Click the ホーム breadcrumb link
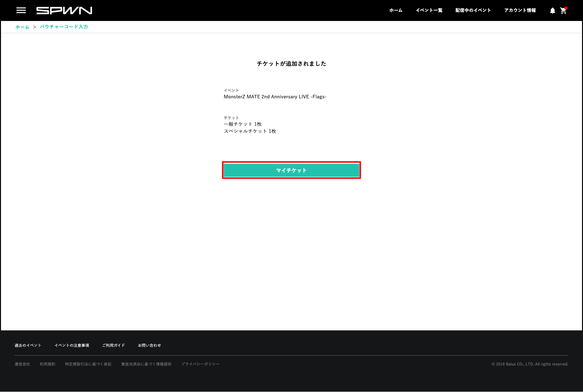583x392 pixels. click(22, 27)
